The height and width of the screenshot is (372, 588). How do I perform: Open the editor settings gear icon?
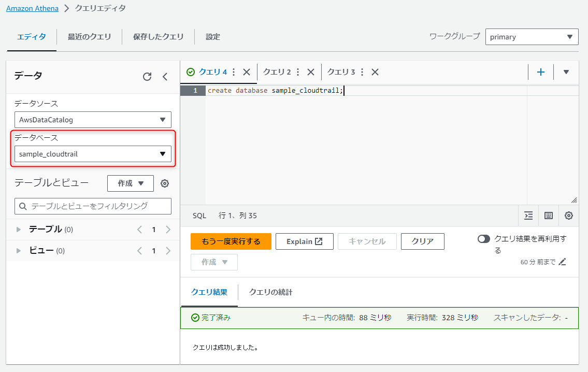click(568, 216)
